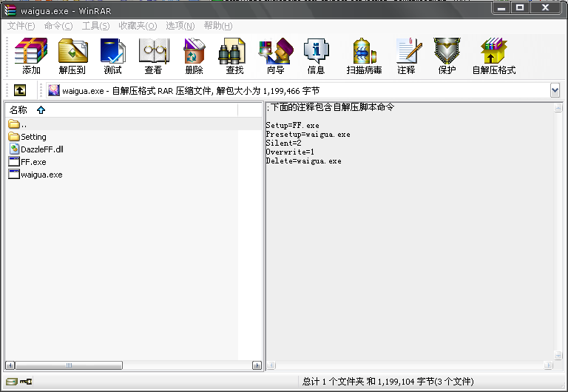
Task: Select the DazzleFF.dll file name
Action: point(42,149)
